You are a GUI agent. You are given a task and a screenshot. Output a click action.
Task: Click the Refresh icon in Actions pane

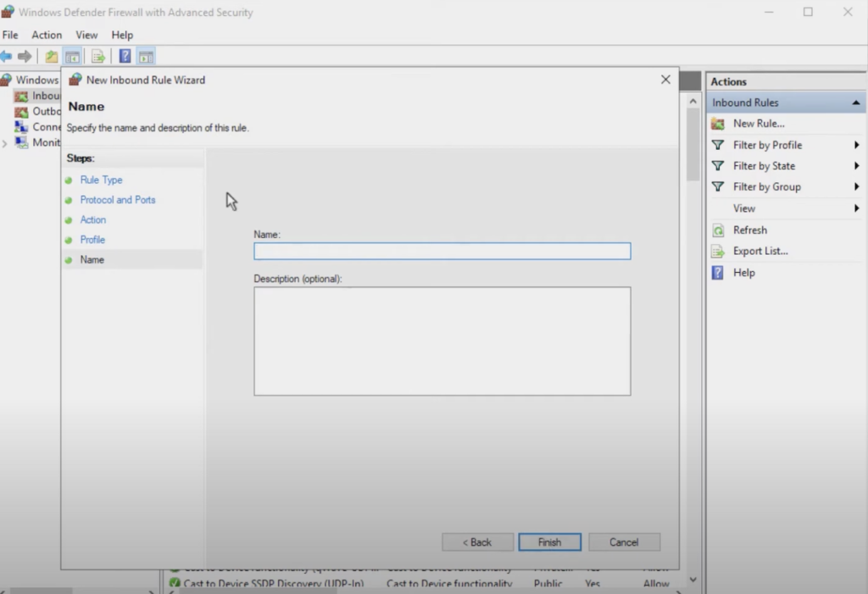coord(718,230)
